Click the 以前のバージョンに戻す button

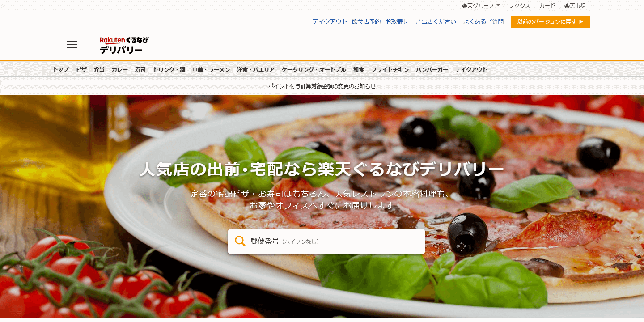(551, 22)
